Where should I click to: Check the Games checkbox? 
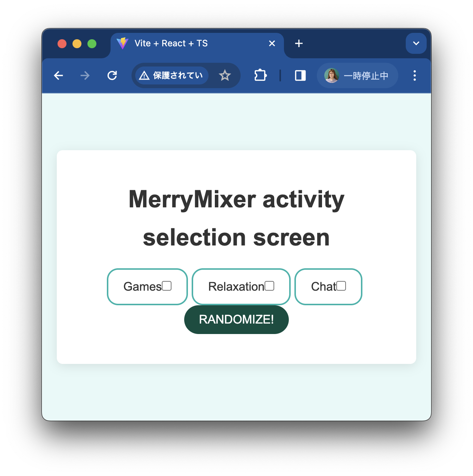[167, 286]
